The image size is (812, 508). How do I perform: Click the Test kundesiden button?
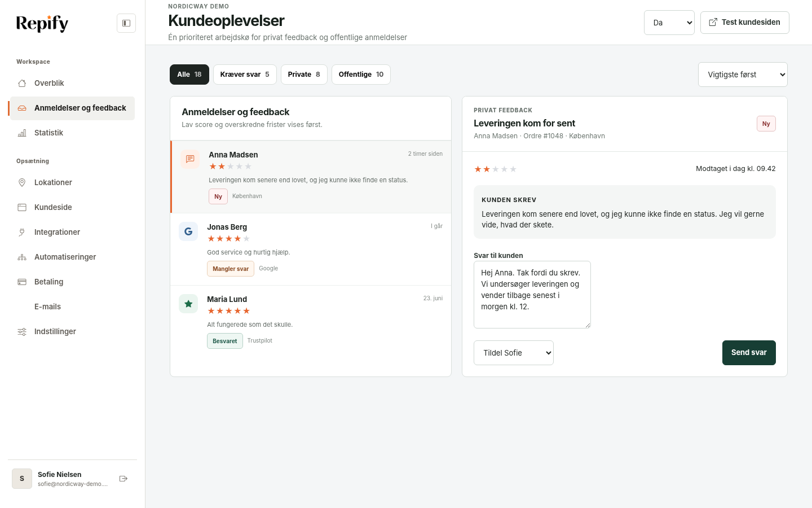tap(744, 23)
